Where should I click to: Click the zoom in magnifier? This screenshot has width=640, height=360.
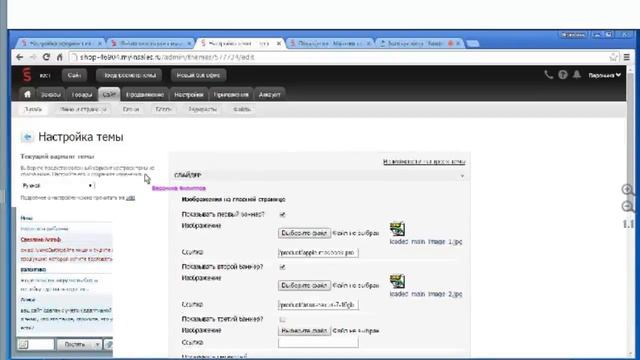[628, 189]
